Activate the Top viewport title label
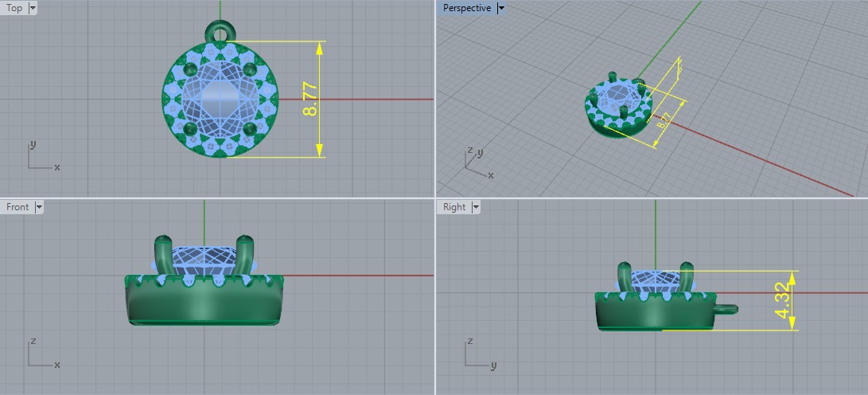Viewport: 868px width, 395px height. 14,8
